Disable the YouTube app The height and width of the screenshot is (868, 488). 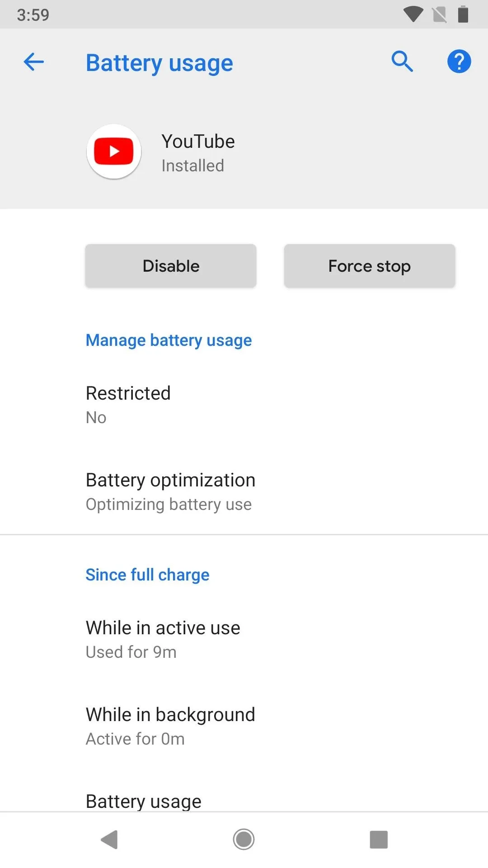coord(171,266)
